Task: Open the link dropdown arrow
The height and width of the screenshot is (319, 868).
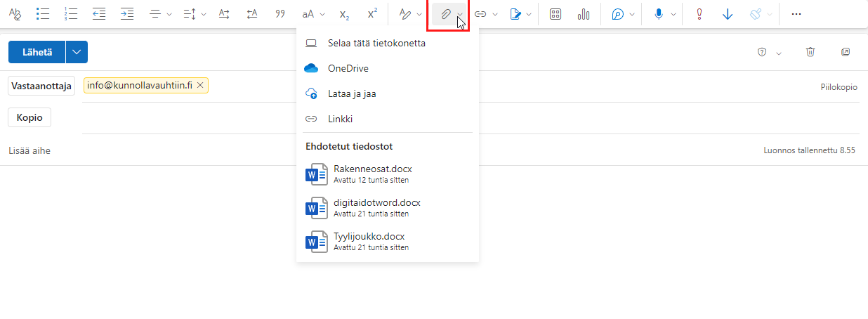Action: [x=495, y=14]
